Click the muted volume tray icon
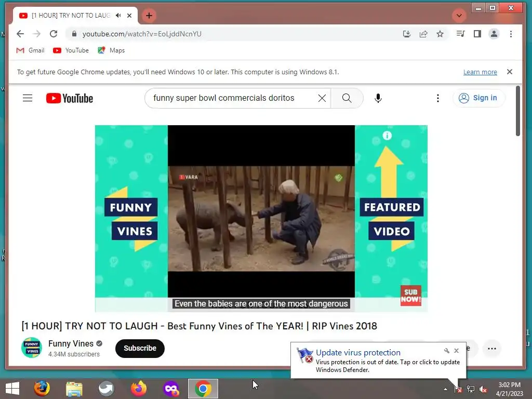This screenshot has width=532, height=399. (483, 389)
